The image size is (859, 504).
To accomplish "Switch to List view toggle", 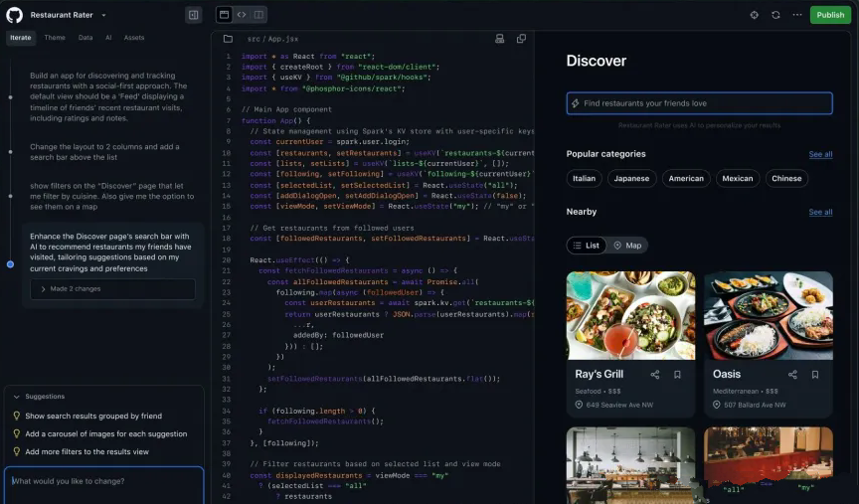I will (587, 246).
